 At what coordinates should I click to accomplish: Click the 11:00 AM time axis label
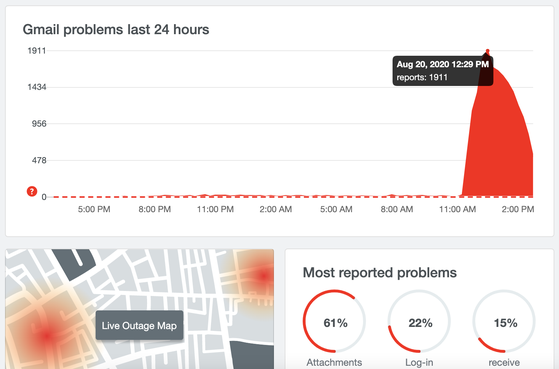click(x=457, y=209)
